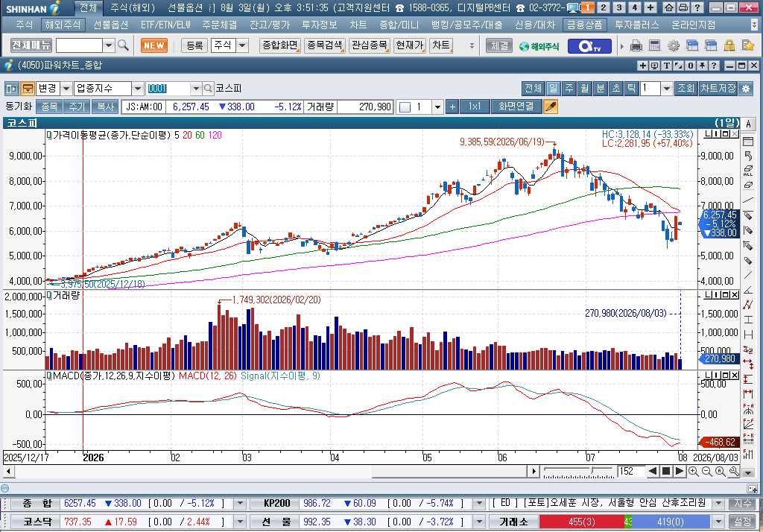Screen dimensions: 763x532
Task: Open the 변경 dropdown arrow
Action: click(x=66, y=89)
